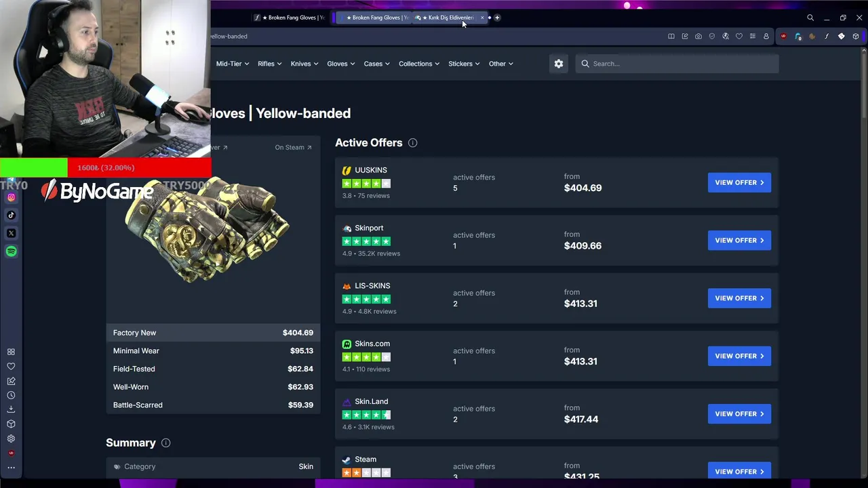Image resolution: width=868 pixels, height=488 pixels.
Task: Click Skin value in Category row
Action: pos(306,466)
